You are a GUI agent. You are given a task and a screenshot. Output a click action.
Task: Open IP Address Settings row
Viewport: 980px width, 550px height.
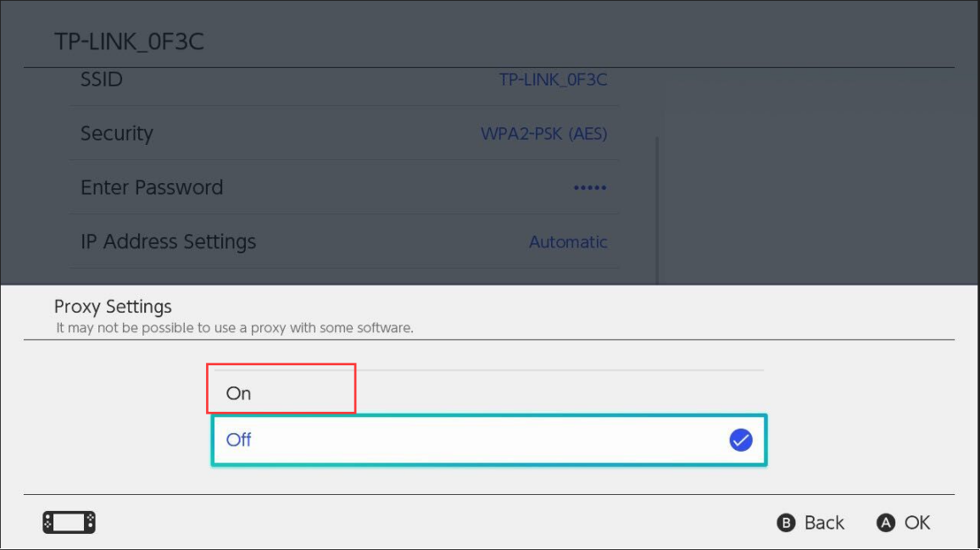pos(343,242)
